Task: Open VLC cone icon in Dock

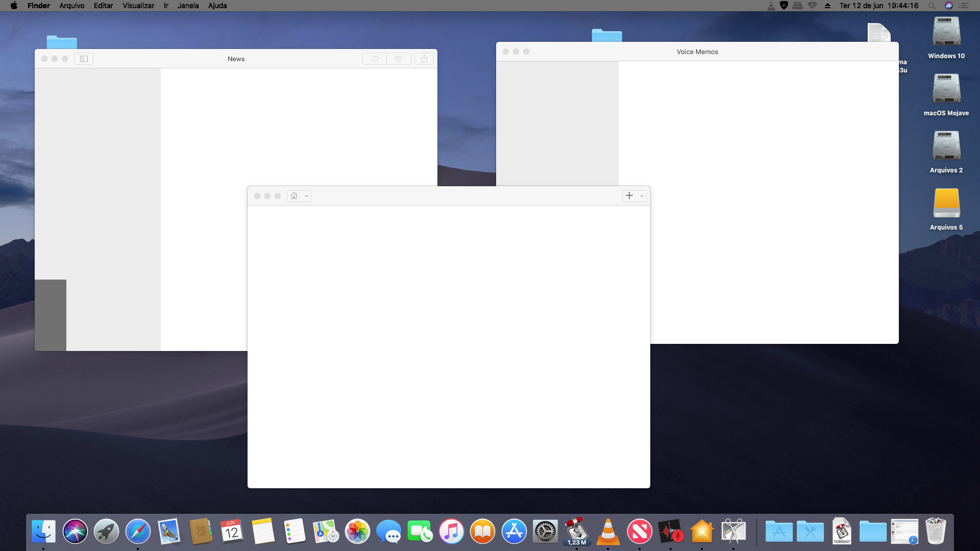Action: click(x=608, y=532)
